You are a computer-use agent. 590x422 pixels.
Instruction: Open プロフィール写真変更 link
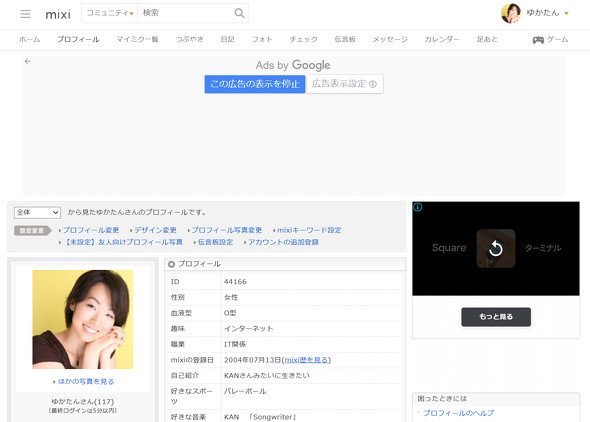coord(227,230)
